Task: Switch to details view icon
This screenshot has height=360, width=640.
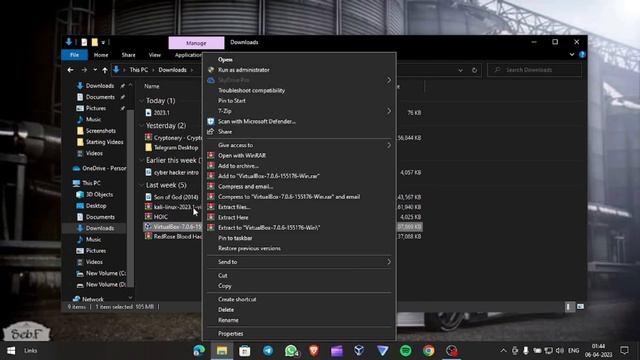Action: coord(569,307)
